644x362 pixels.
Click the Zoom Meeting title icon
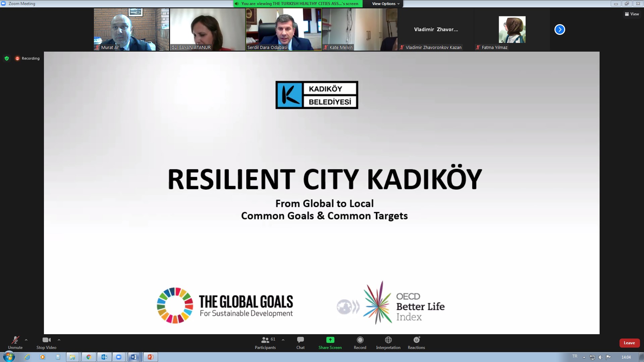click(3, 3)
